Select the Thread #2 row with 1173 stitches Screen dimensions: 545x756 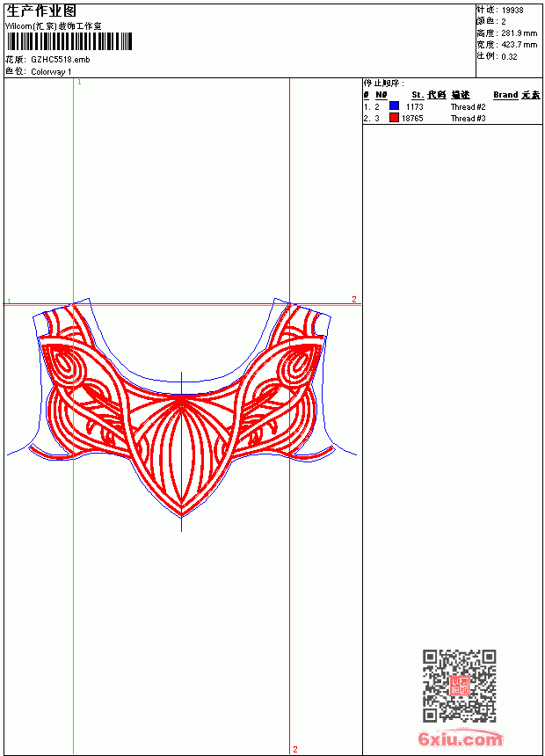[x=453, y=106]
